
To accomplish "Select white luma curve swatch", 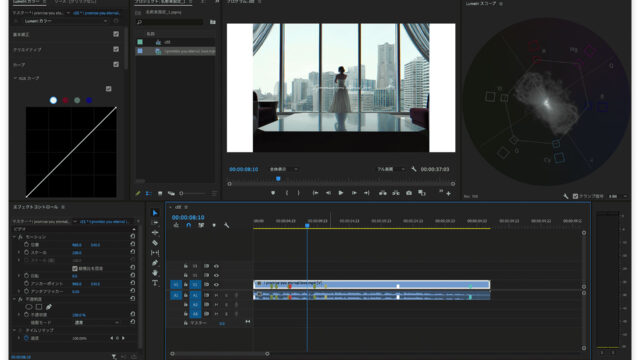I will 53,100.
